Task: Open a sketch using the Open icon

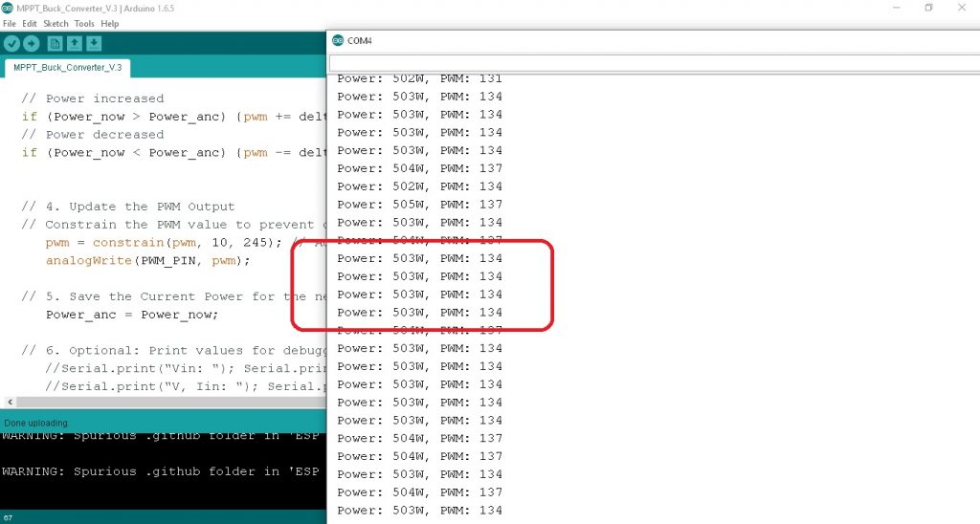Action: tap(75, 43)
